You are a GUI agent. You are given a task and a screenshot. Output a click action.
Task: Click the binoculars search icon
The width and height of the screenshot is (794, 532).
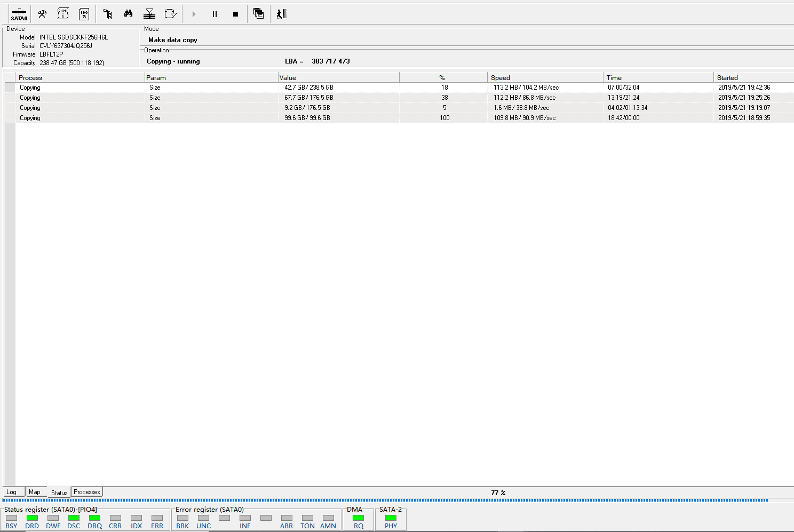point(129,14)
